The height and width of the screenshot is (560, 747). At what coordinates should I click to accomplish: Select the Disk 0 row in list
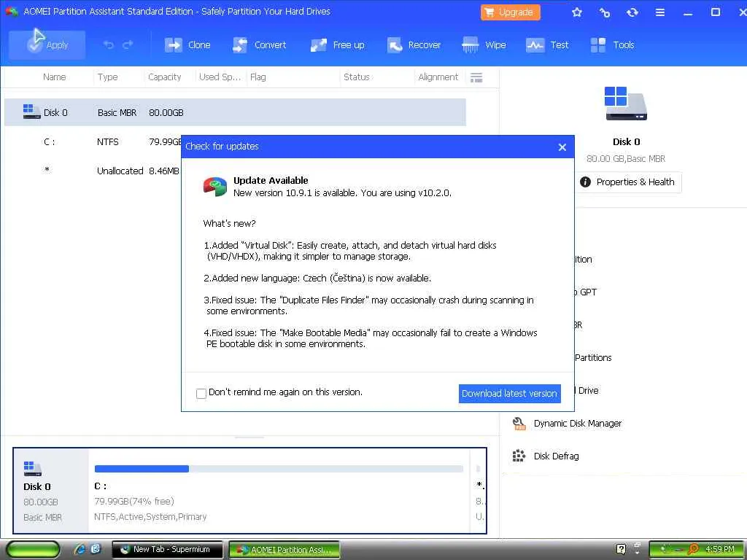[x=235, y=112]
